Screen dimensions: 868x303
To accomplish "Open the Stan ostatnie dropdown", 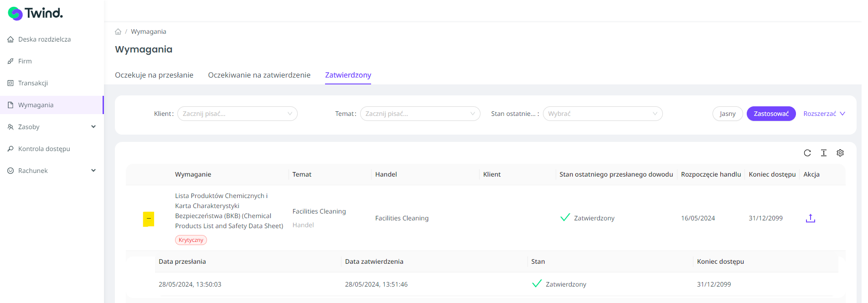I will click(602, 114).
